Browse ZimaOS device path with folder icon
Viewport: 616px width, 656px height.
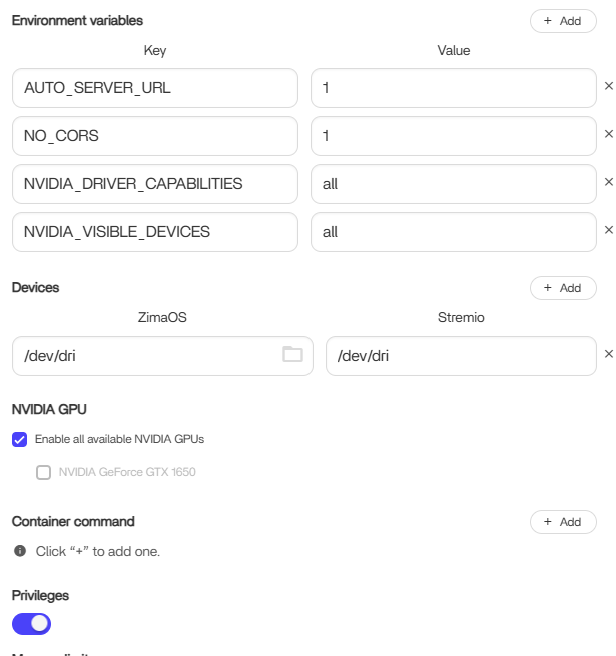[x=292, y=355]
